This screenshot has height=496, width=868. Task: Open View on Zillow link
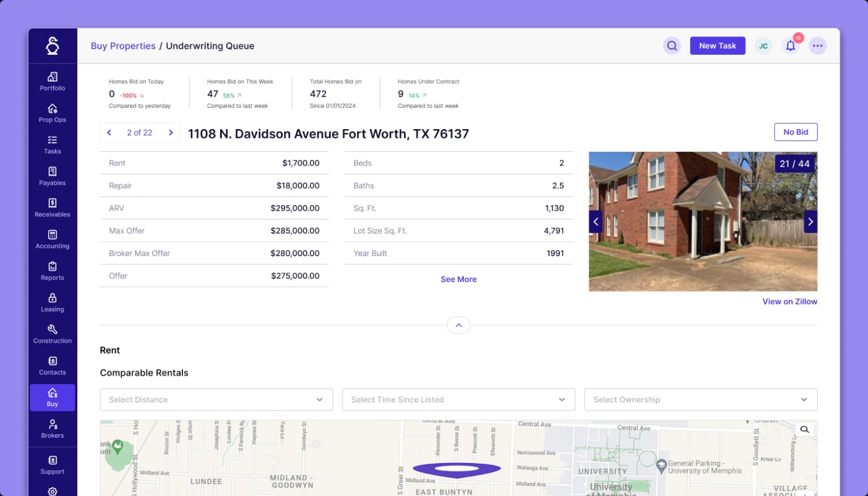[x=790, y=301]
